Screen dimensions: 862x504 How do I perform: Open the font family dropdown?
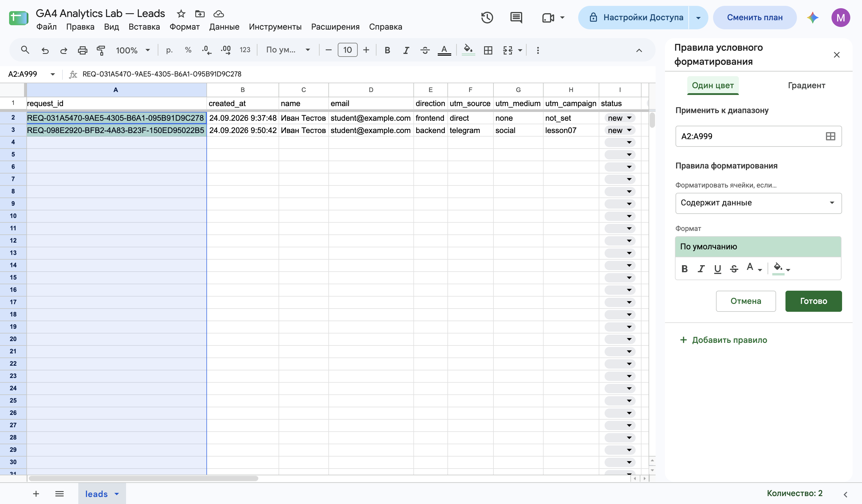click(x=288, y=50)
